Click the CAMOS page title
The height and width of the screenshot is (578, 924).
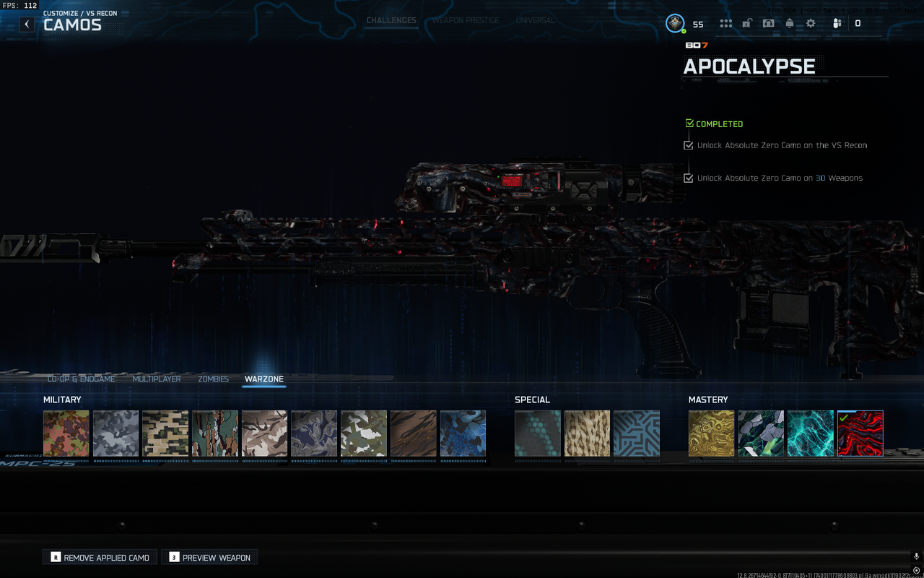[72, 25]
